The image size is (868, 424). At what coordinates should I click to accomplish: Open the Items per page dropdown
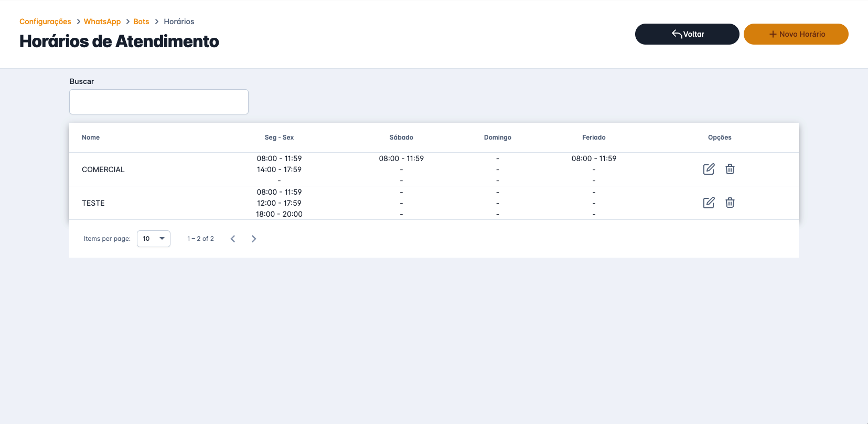click(153, 239)
